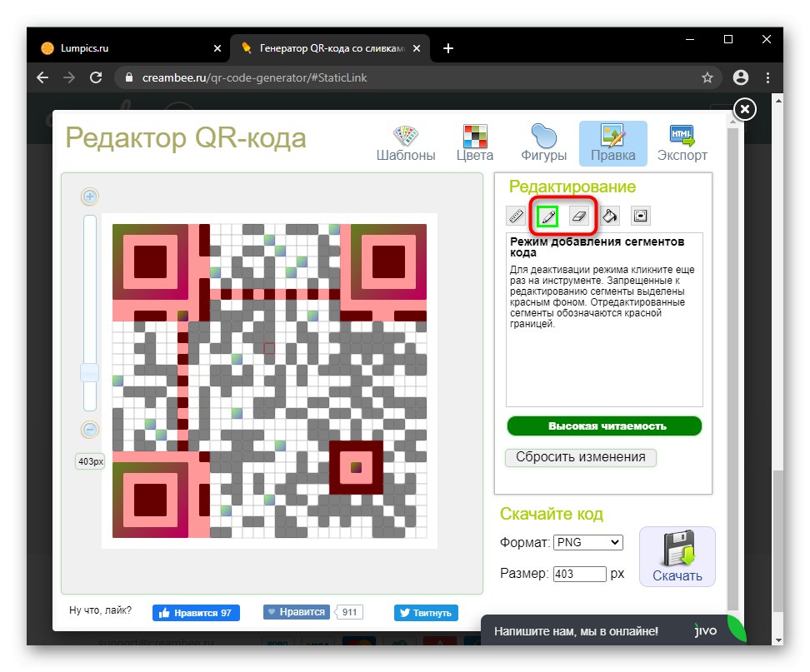
Task: Bookmark this page with star icon
Action: pyautogui.click(x=707, y=78)
